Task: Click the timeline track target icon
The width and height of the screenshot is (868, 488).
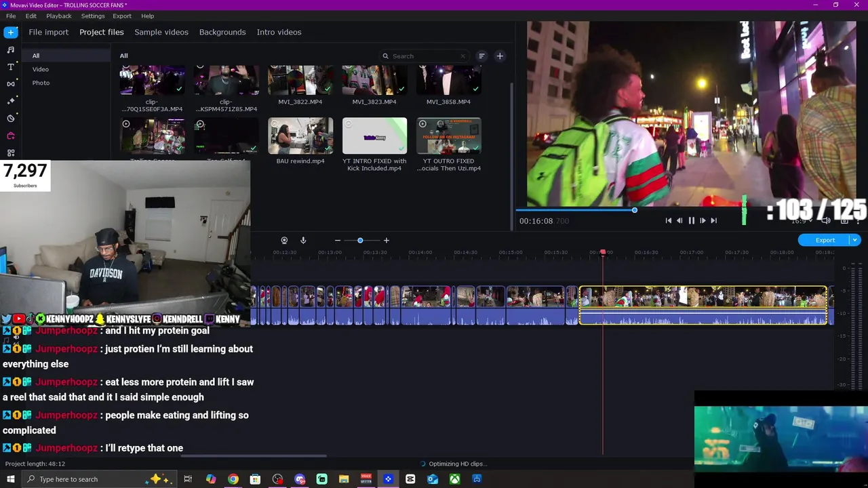Action: pos(284,240)
